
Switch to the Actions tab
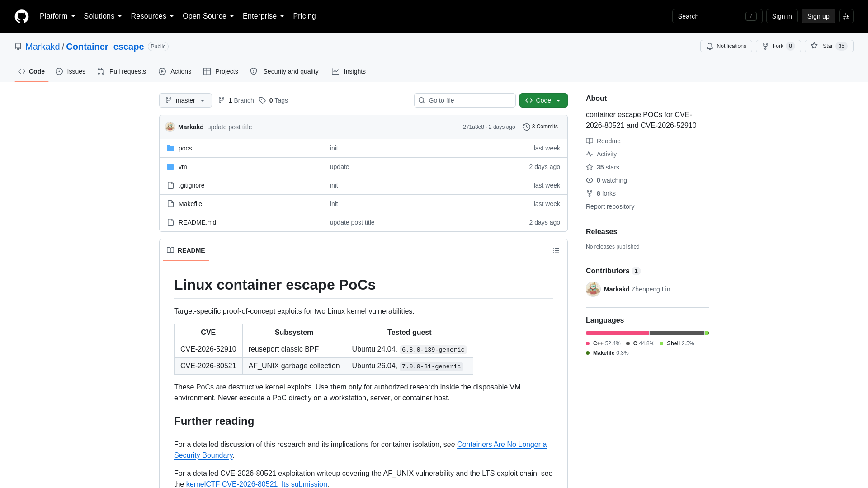(175, 71)
